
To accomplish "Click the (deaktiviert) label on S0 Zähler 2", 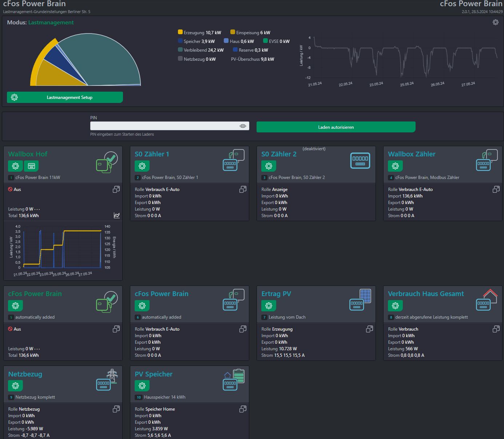I will click(314, 149).
